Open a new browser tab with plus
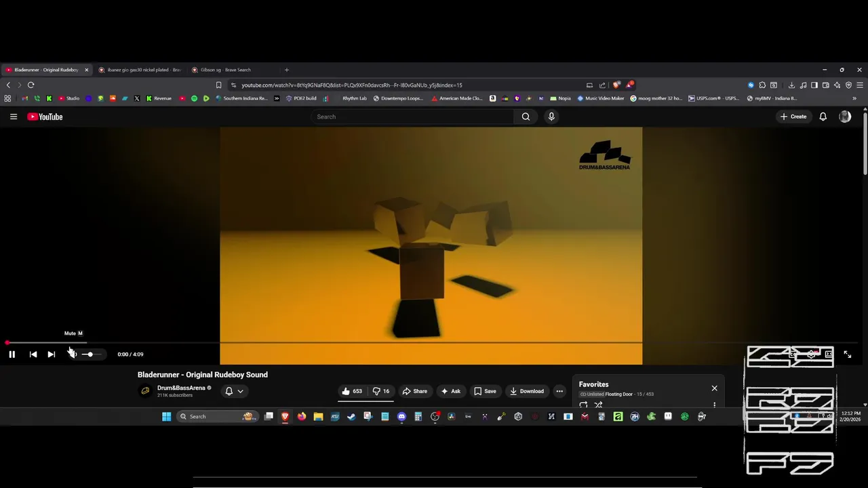The image size is (868, 488). 286,70
